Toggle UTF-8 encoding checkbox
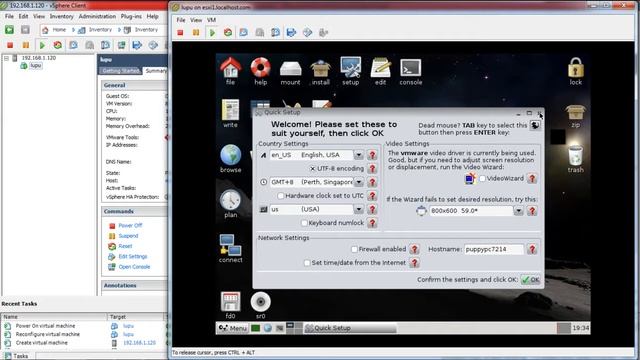Viewport: 640px width, 360px height. (x=312, y=168)
